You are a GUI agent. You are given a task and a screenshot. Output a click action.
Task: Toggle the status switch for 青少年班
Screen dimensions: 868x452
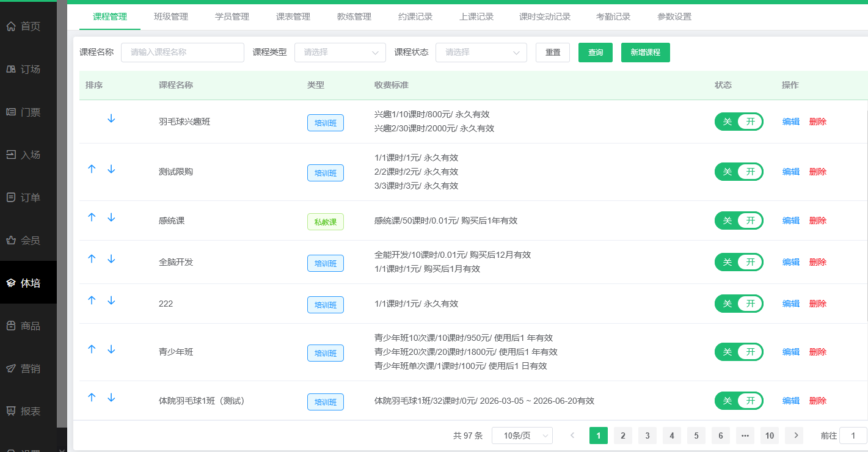[x=739, y=352]
